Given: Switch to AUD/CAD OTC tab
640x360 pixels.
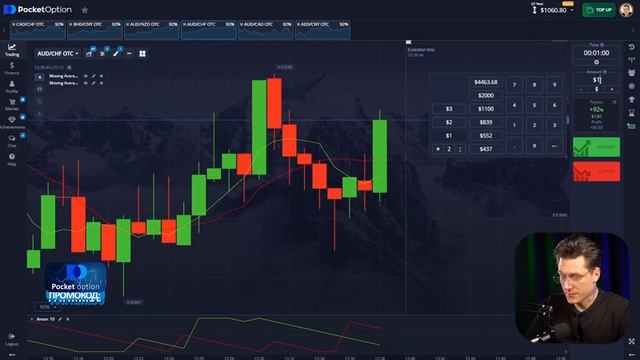Looking at the screenshot, I should coord(266,30).
